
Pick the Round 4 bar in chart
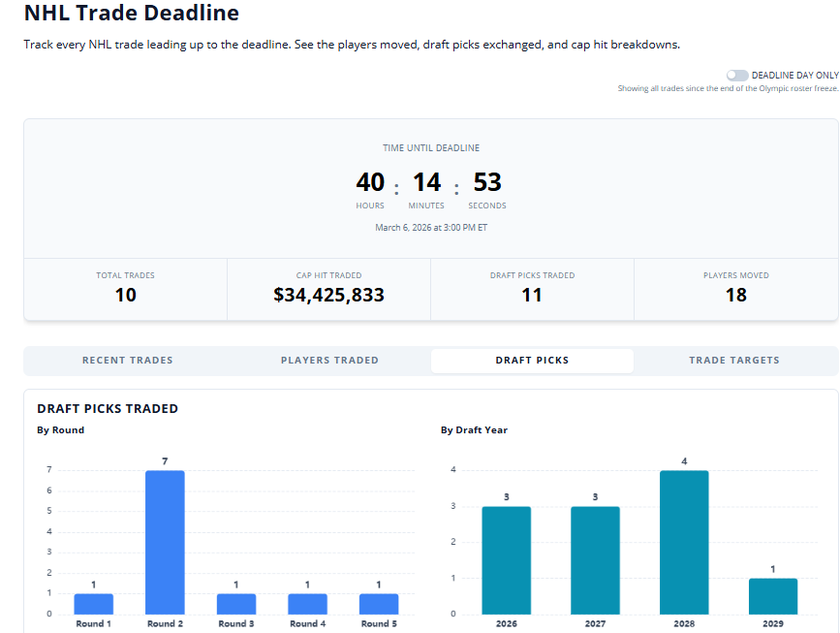pyautogui.click(x=307, y=604)
